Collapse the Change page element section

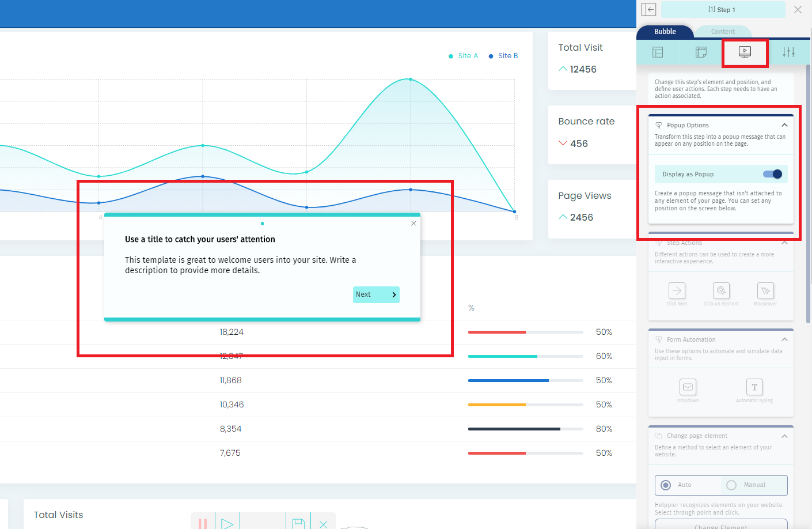pyautogui.click(x=784, y=436)
